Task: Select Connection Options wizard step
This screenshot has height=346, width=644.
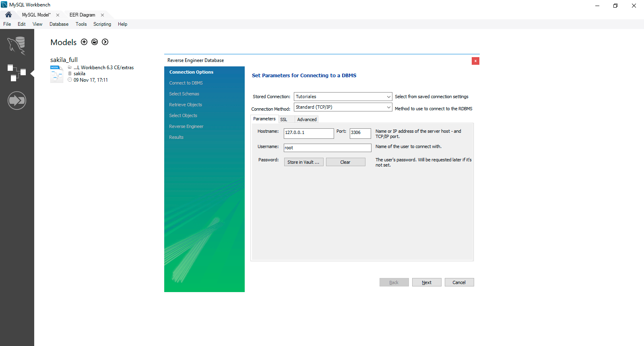Action: 191,72
